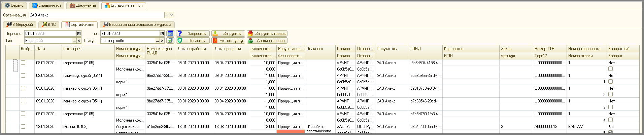The width and height of the screenshot is (644, 135).
Task: Open the Статус selection ellipsis button
Action: (x=157, y=41)
